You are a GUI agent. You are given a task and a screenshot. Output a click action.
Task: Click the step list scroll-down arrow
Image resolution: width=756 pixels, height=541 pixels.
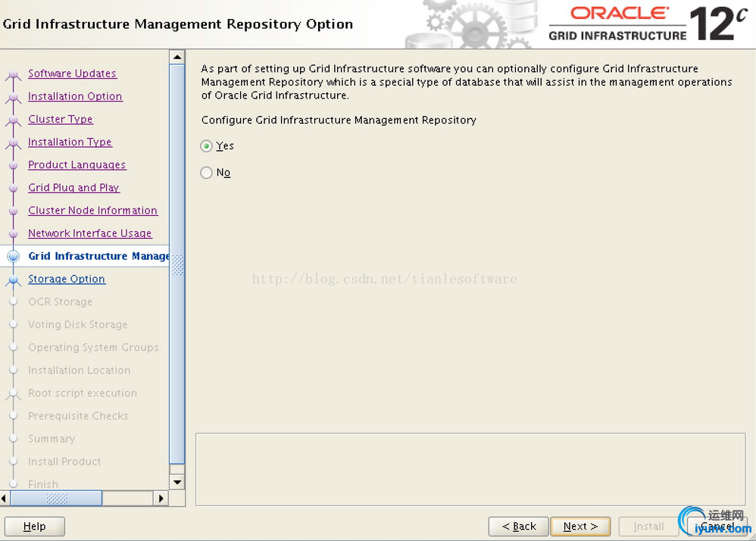click(177, 482)
